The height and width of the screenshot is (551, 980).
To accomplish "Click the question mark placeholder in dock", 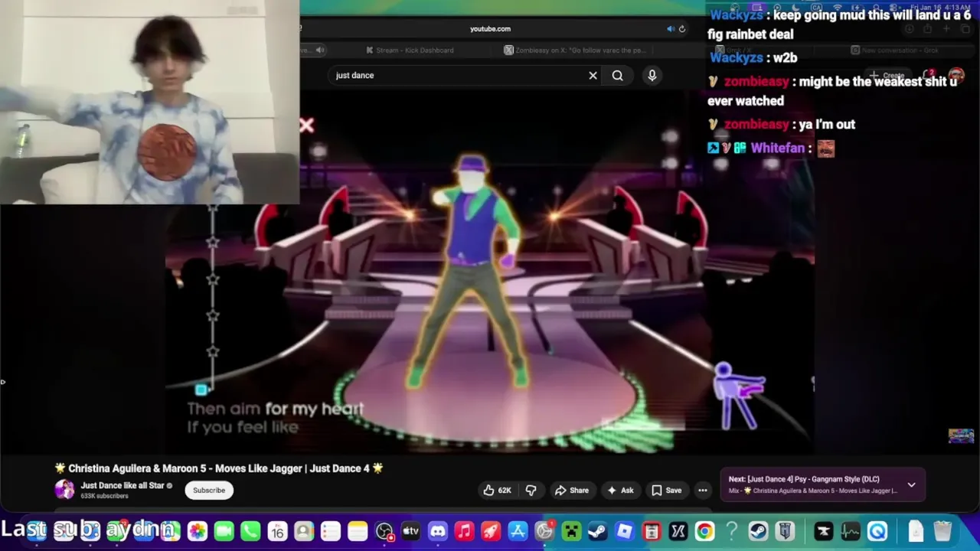I will [x=731, y=530].
